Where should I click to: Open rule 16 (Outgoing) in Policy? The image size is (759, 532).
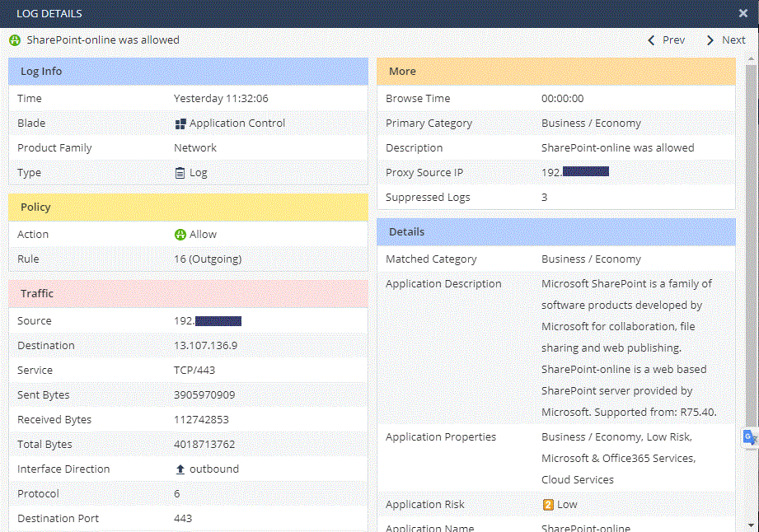click(208, 259)
